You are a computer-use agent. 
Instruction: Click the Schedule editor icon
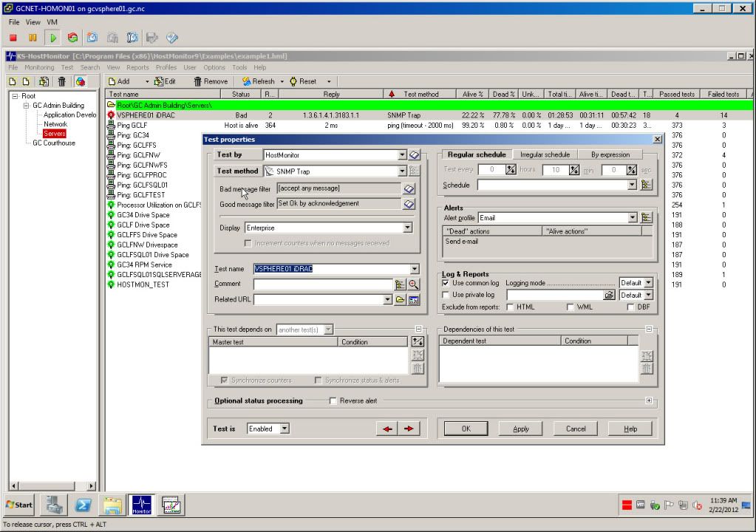[646, 185]
